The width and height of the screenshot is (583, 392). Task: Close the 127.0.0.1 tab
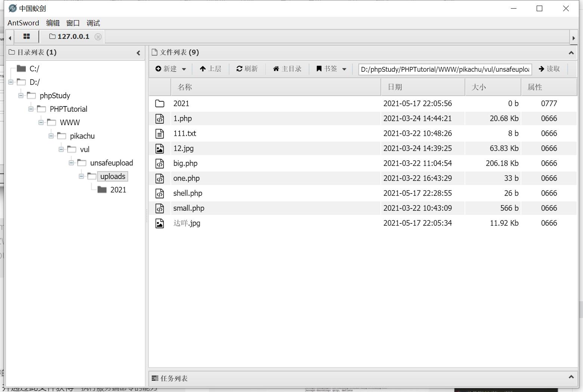pos(98,37)
